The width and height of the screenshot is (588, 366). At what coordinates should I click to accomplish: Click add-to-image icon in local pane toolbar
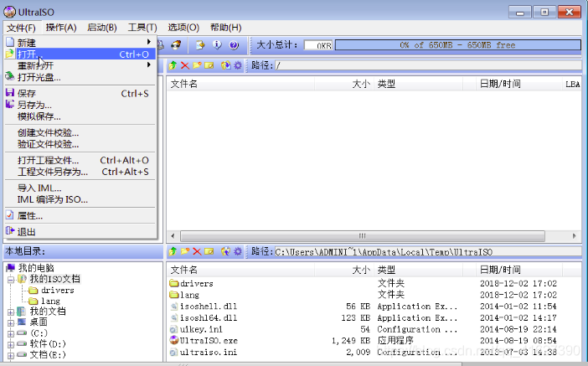(x=226, y=251)
